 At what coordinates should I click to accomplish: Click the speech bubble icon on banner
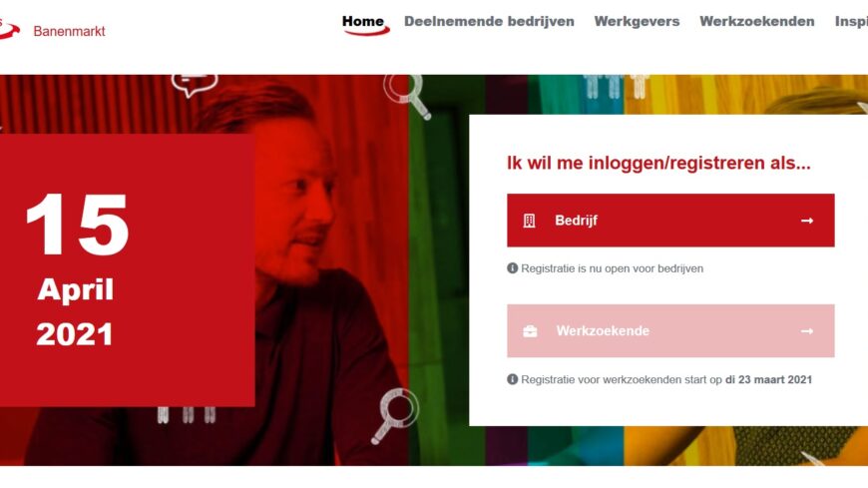[x=194, y=85]
